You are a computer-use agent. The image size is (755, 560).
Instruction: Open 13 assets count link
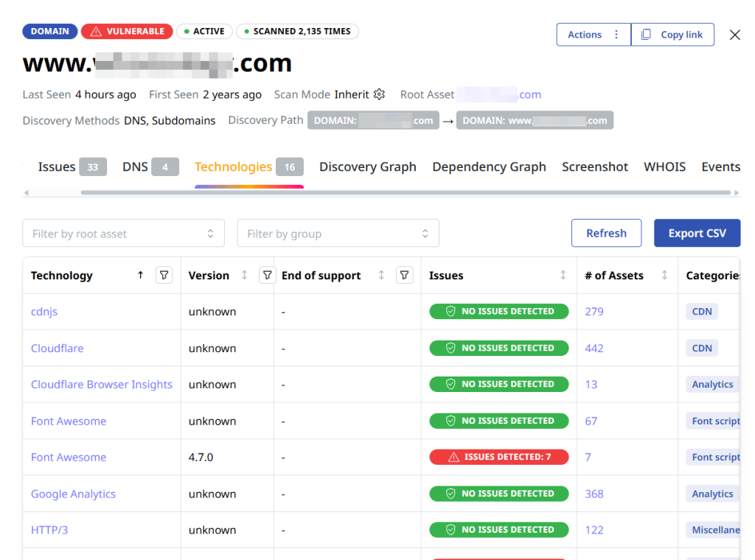pos(591,385)
